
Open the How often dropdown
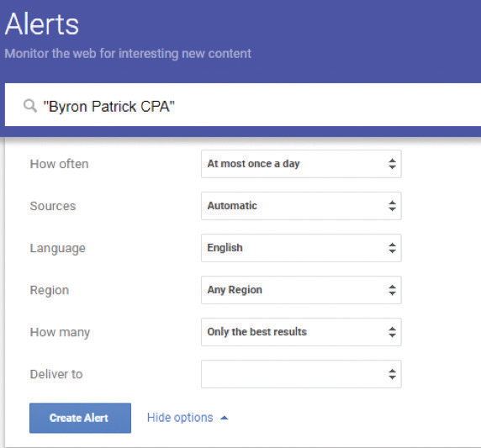[x=301, y=164]
